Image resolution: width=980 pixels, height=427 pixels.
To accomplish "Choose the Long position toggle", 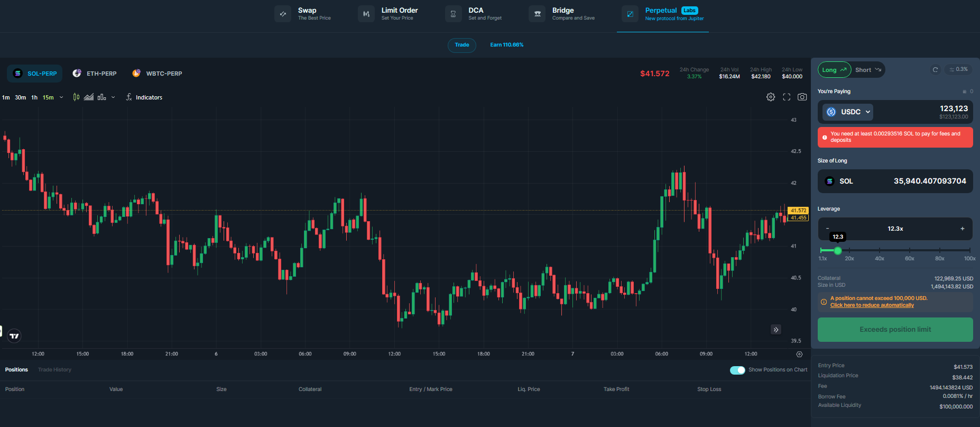I will 835,70.
